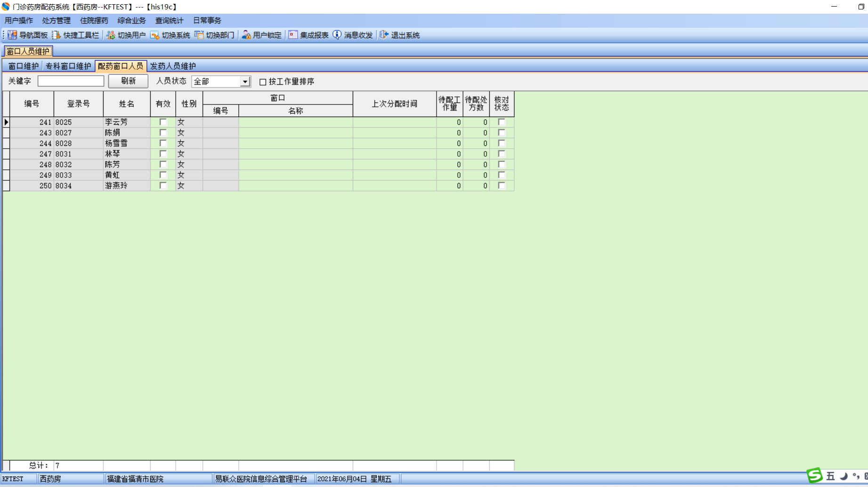The width and height of the screenshot is (868, 487).
Task: Check 有效 box for 黄虹
Action: pyautogui.click(x=163, y=175)
